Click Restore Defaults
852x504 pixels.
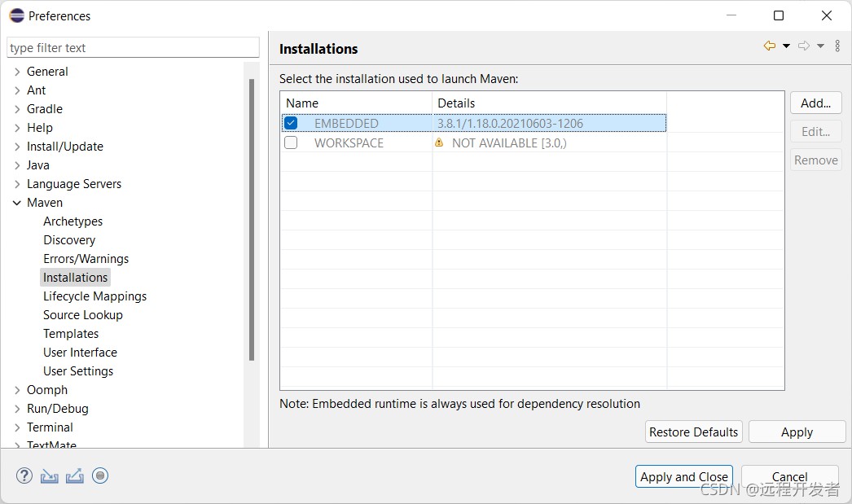coord(693,432)
